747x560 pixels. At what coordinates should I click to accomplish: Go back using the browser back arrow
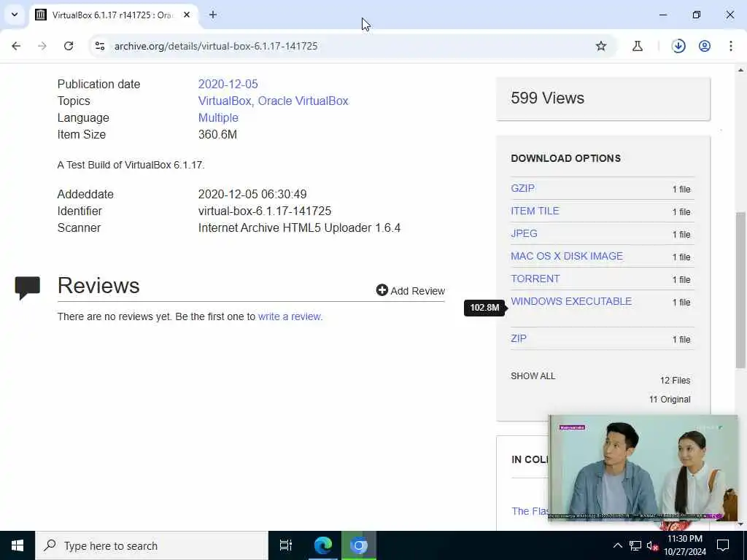point(16,46)
